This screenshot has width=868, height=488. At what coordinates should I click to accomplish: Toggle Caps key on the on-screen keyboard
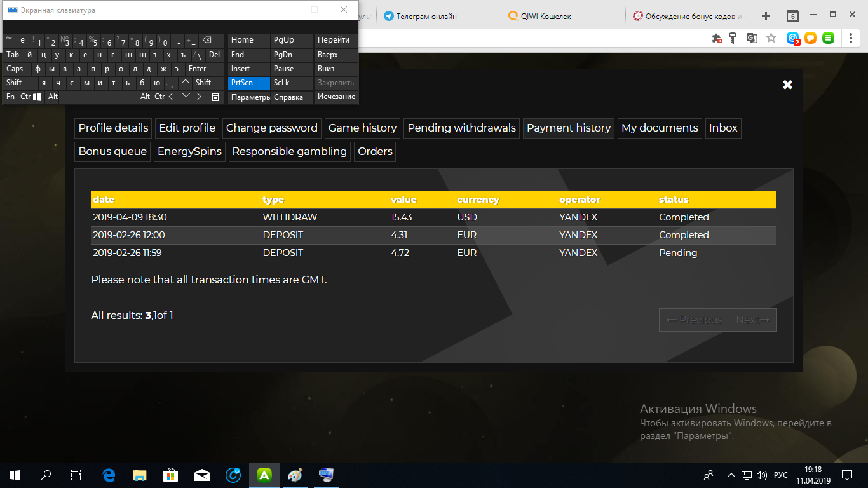15,69
